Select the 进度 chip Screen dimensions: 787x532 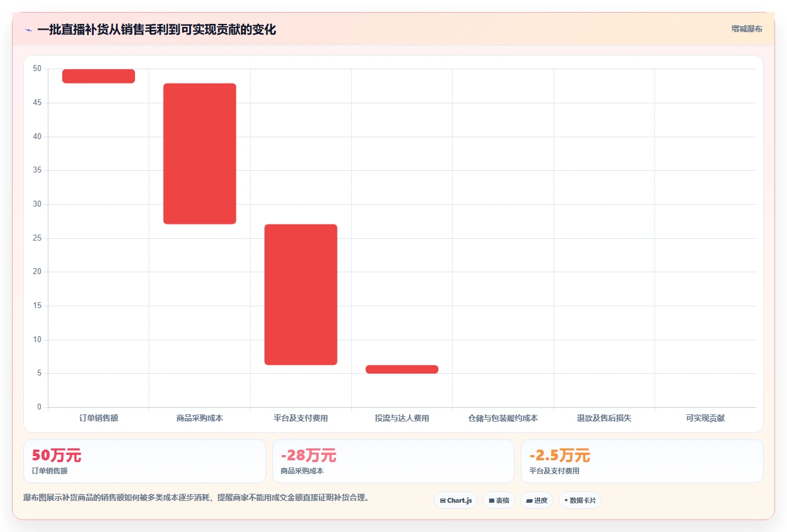click(x=537, y=500)
